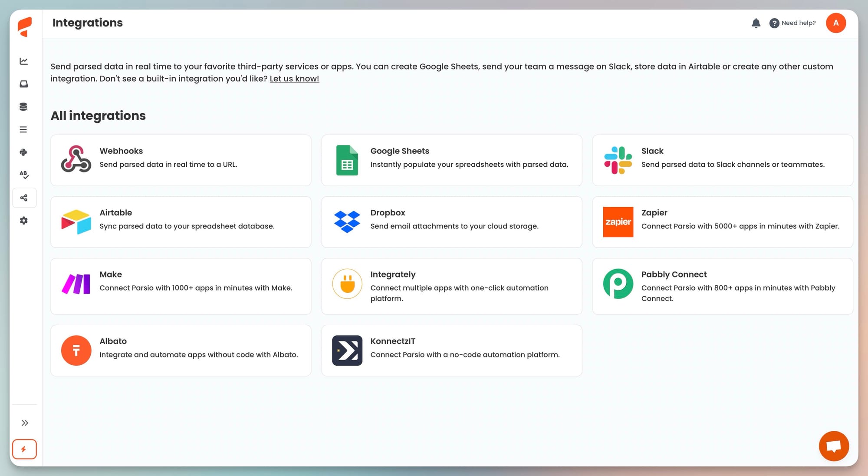Click the Integrations page heading
Image resolution: width=868 pixels, height=476 pixels.
point(88,23)
